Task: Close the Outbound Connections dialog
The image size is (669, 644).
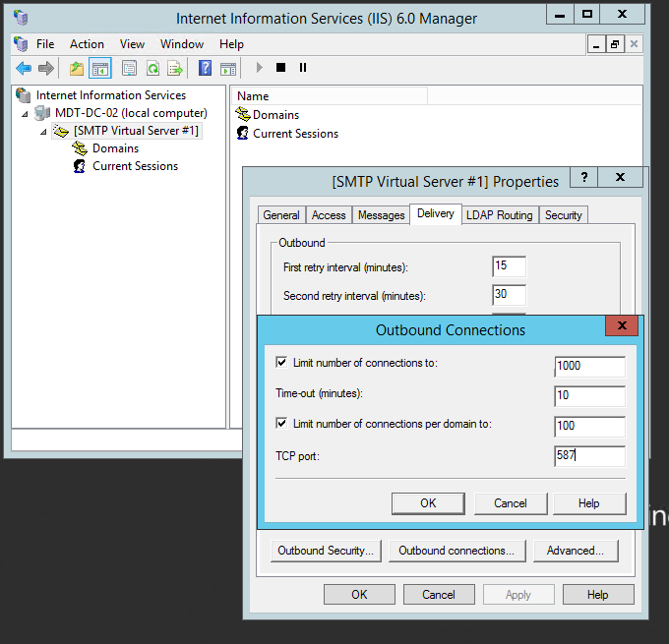Action: coord(622,325)
